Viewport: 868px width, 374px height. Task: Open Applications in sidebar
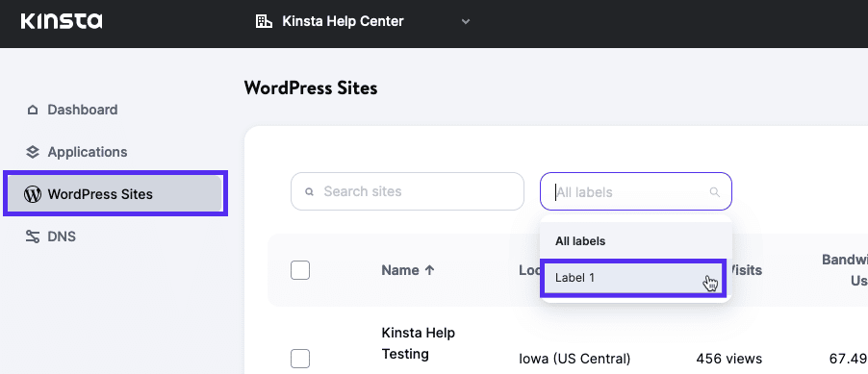(x=87, y=152)
